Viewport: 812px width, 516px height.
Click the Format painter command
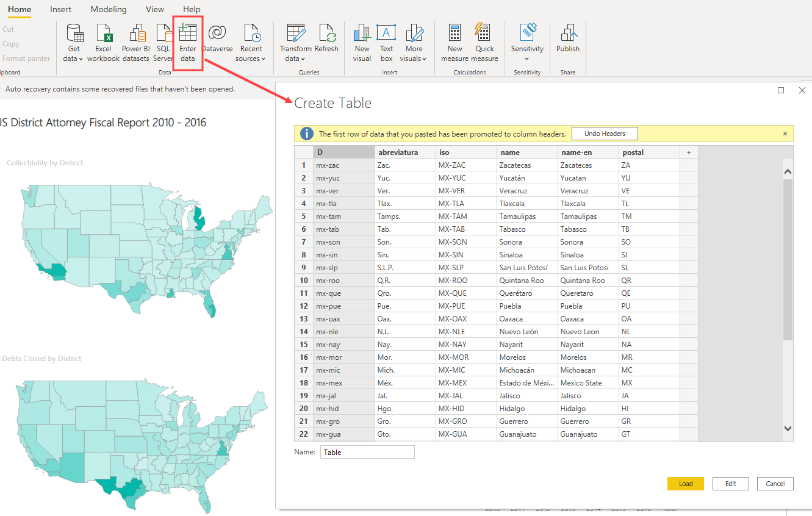[x=26, y=59]
